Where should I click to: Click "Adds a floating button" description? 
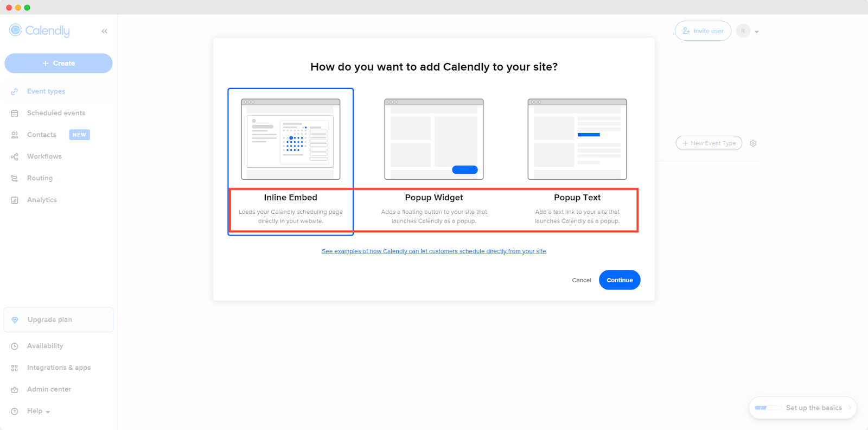point(434,216)
